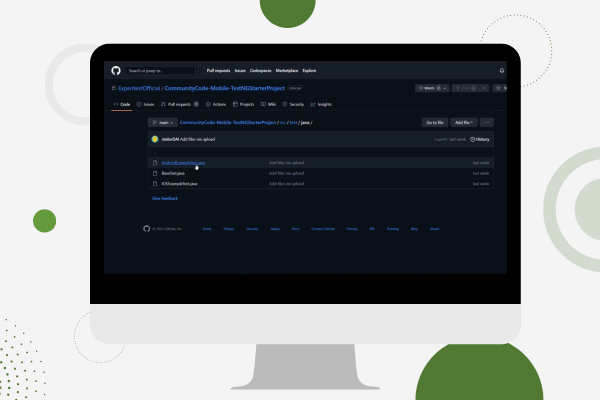Open Explore in the top navigation
The height and width of the screenshot is (400, 600).
point(309,70)
